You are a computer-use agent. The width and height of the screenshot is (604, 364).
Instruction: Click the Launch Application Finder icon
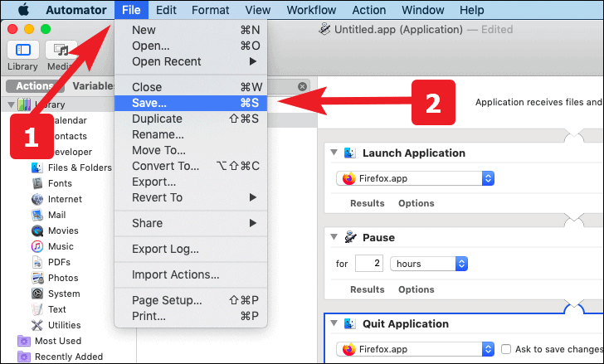[x=350, y=153]
